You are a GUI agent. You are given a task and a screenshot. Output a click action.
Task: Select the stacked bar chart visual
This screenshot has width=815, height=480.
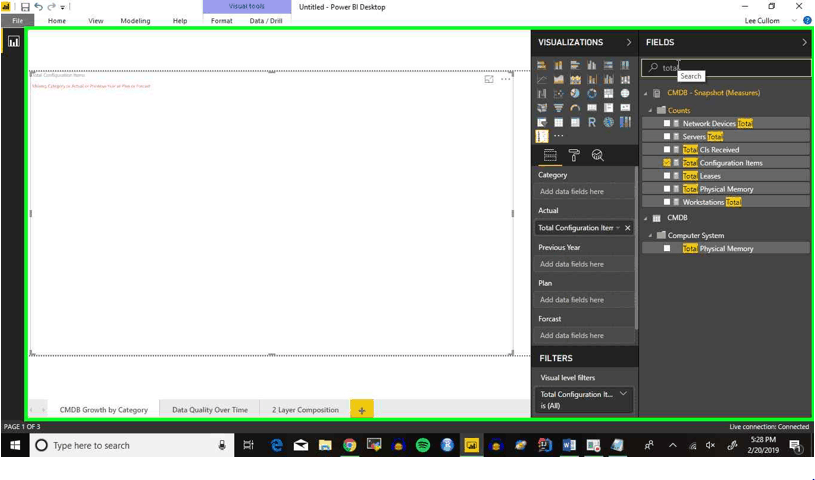click(542, 65)
